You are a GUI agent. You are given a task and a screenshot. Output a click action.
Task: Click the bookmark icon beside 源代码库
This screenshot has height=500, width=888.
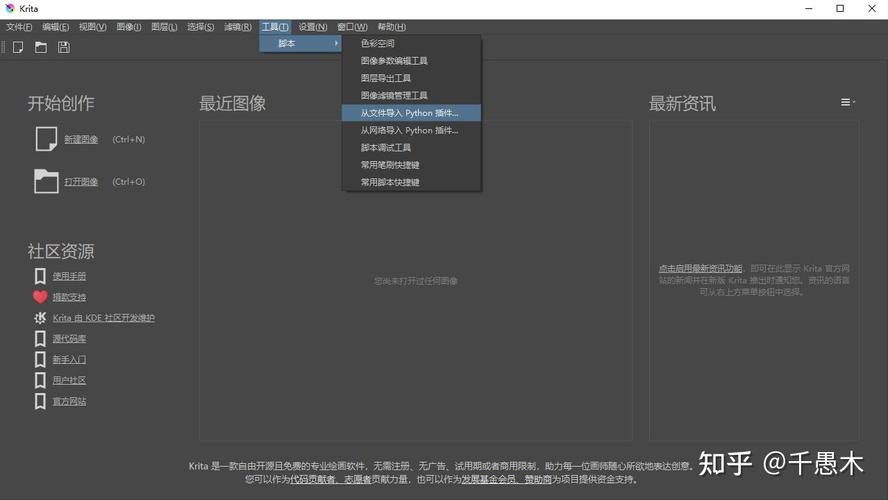point(40,339)
